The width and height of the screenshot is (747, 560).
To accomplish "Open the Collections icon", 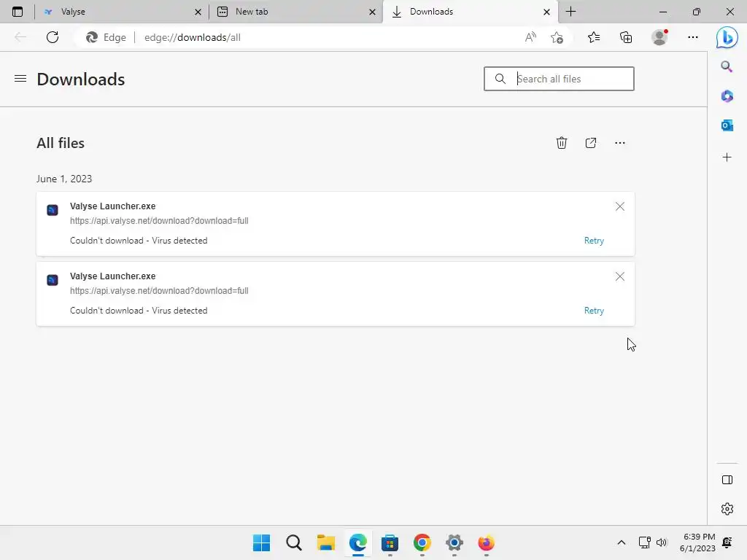I will 626,37.
